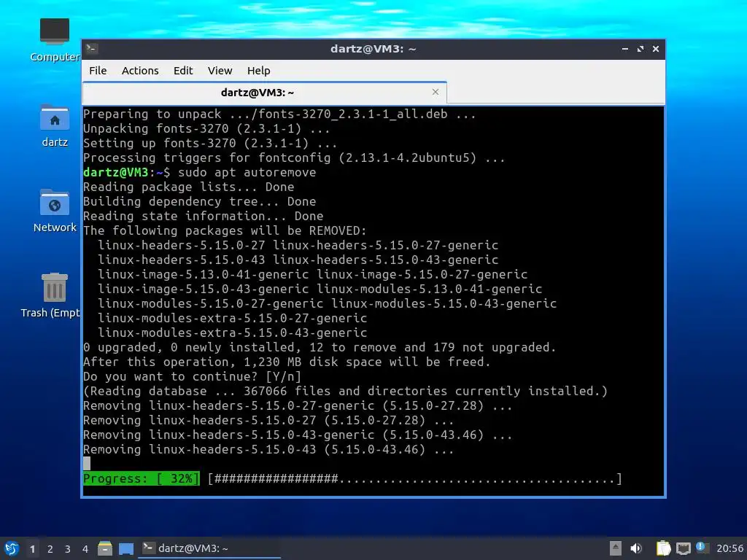Open the clipboard manager tray icon

(x=663, y=548)
